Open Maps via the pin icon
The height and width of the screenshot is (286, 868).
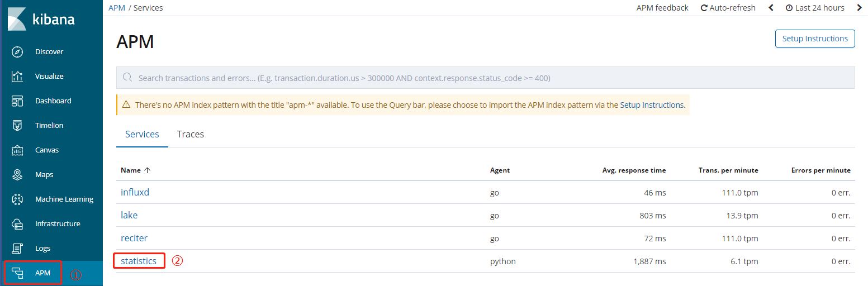pos(17,175)
